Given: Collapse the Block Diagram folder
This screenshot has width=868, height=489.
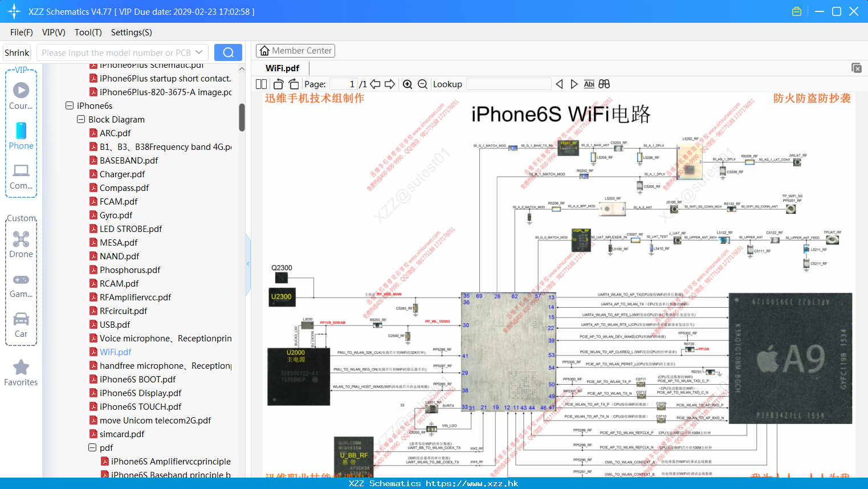Looking at the screenshot, I should [81, 119].
